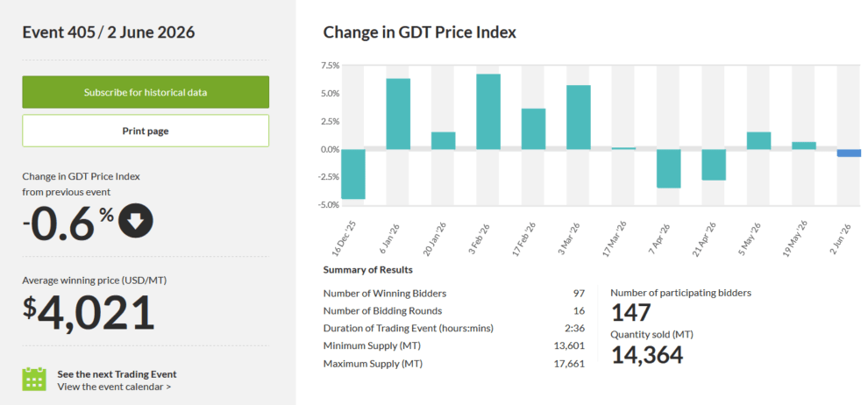Click the 'Number of Bidding Rounds' row label
Viewport: 868px width, 405px height.
click(382, 311)
